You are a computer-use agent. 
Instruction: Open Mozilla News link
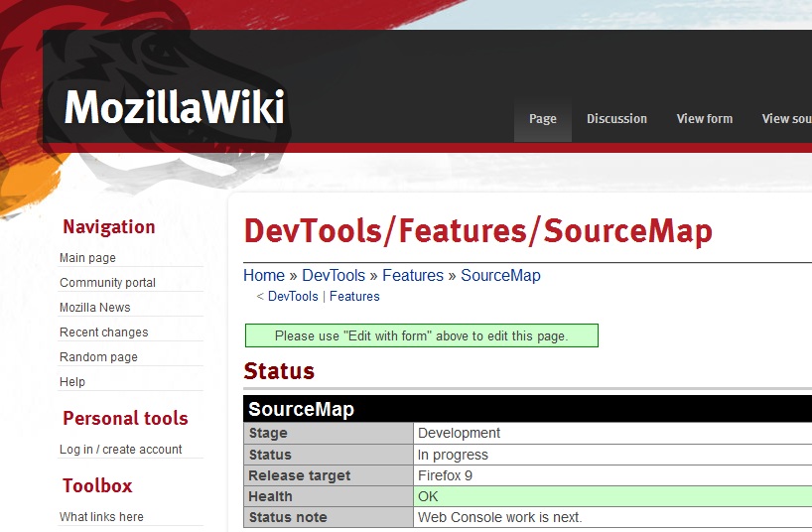click(x=94, y=307)
